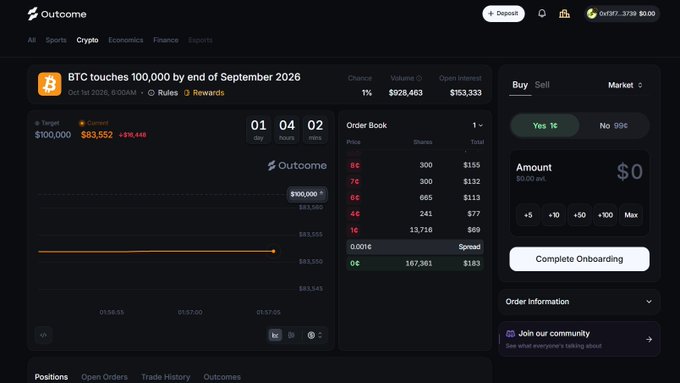
Task: Add +10 to the amount
Action: click(553, 215)
